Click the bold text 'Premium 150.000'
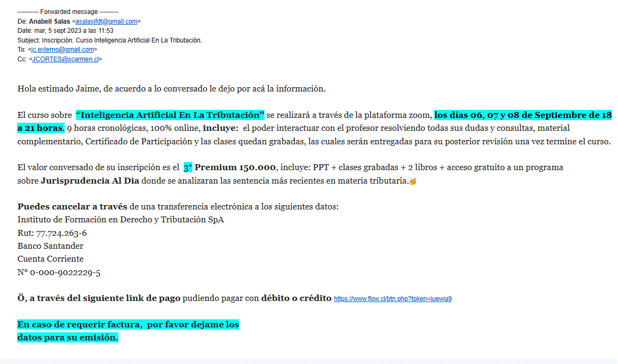This screenshot has height=364, width=618. pos(235,167)
